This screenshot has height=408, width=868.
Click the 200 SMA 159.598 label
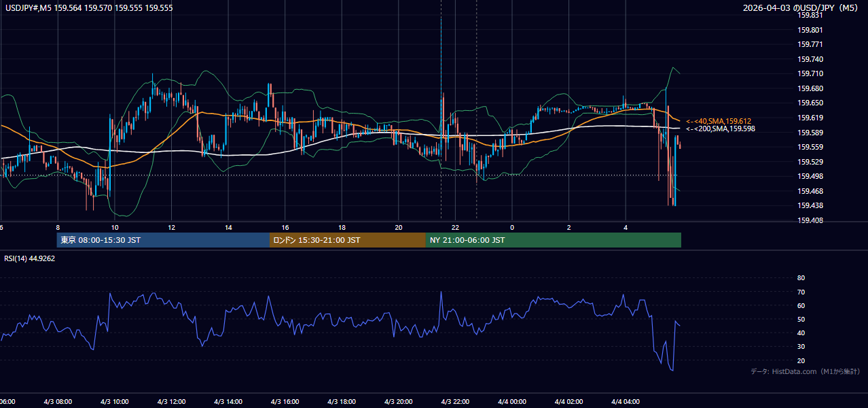[x=720, y=129]
